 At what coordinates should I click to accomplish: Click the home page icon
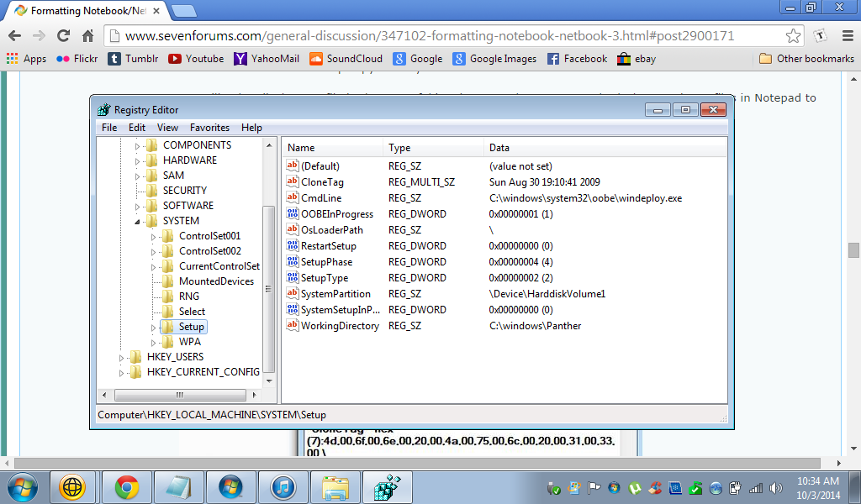(x=87, y=36)
